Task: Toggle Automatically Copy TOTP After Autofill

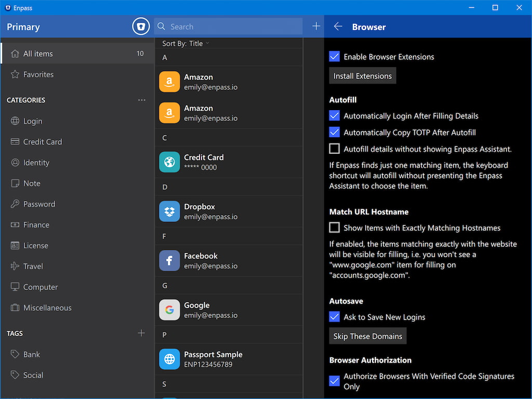Action: coord(335,132)
